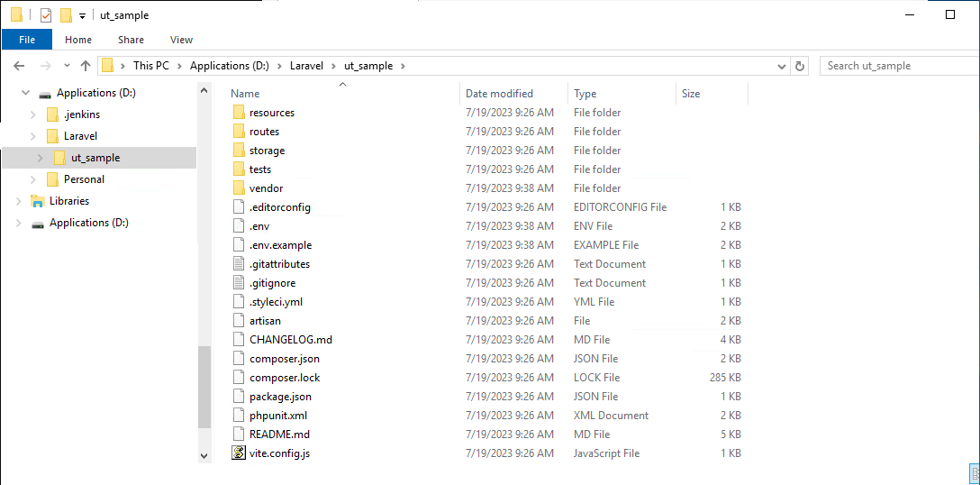Click the CHANGELOG.md file icon
Screen dimensions: 980x485
pos(238,339)
